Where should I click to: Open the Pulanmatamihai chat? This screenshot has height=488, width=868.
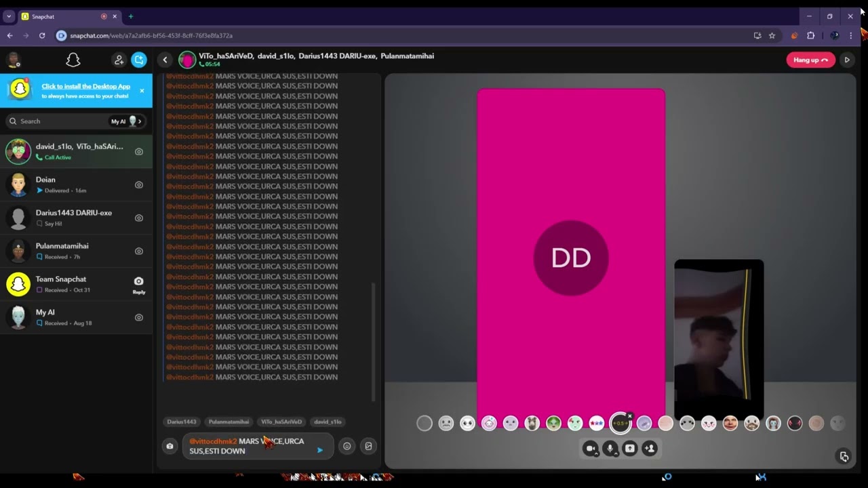pos(76,251)
